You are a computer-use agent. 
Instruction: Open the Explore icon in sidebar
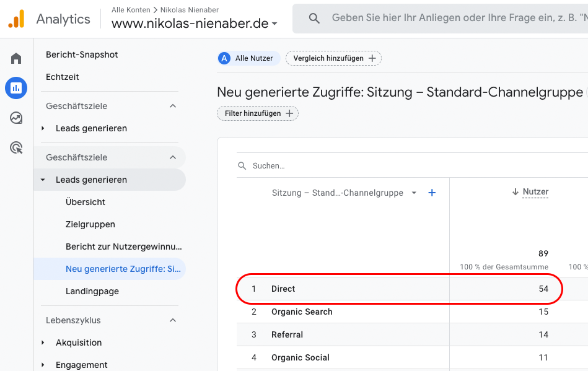coord(16,118)
